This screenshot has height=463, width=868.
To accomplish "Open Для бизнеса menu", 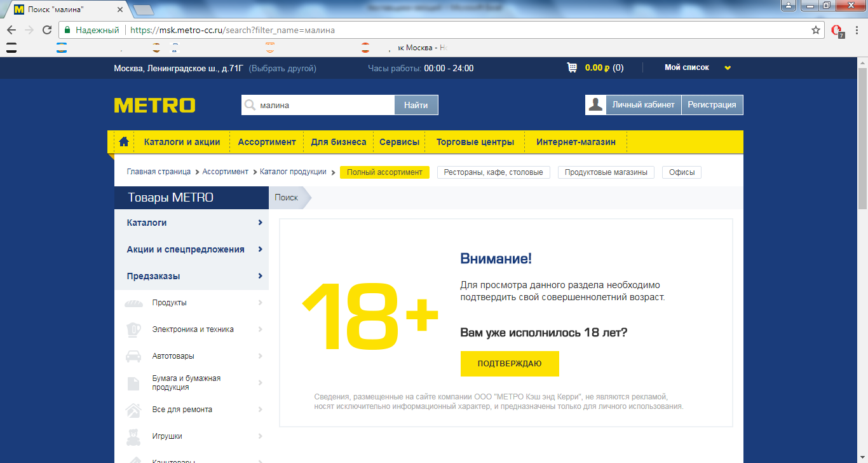I will pos(339,142).
